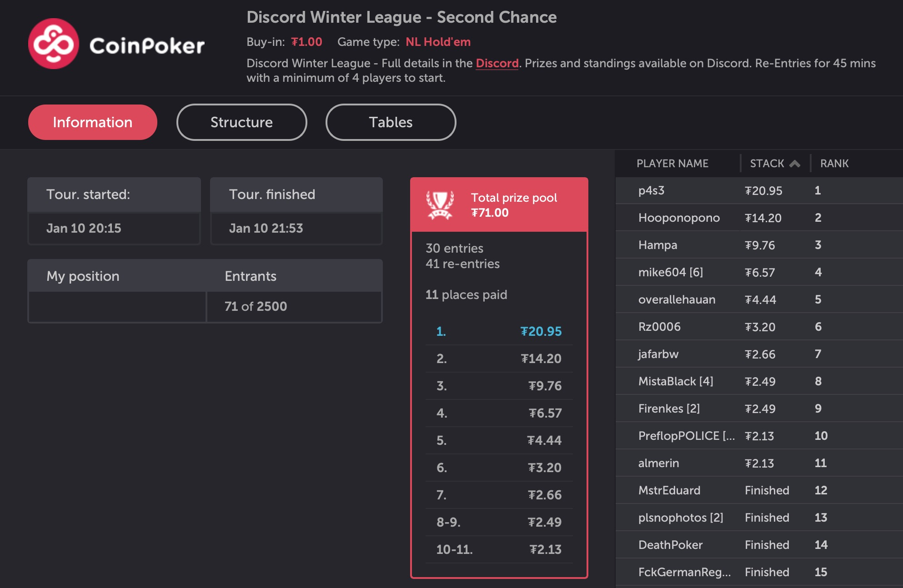Sort players by RANK column
Image resolution: width=903 pixels, height=588 pixels.
point(834,164)
